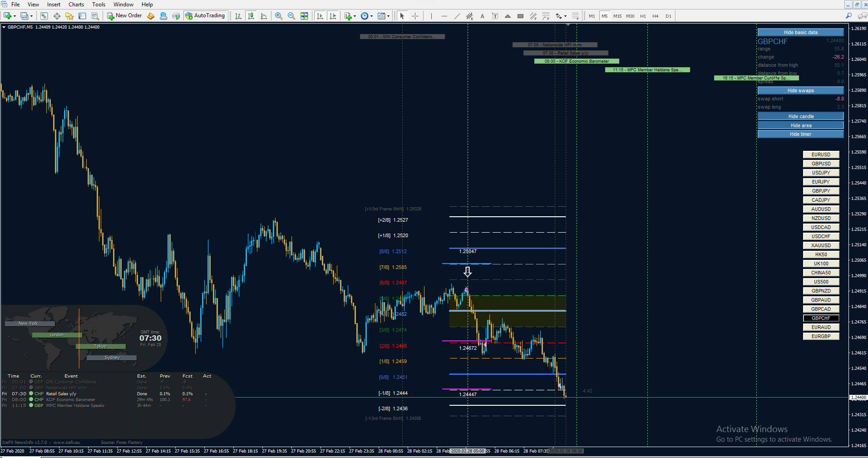Click the Hide basic data button

click(800, 32)
